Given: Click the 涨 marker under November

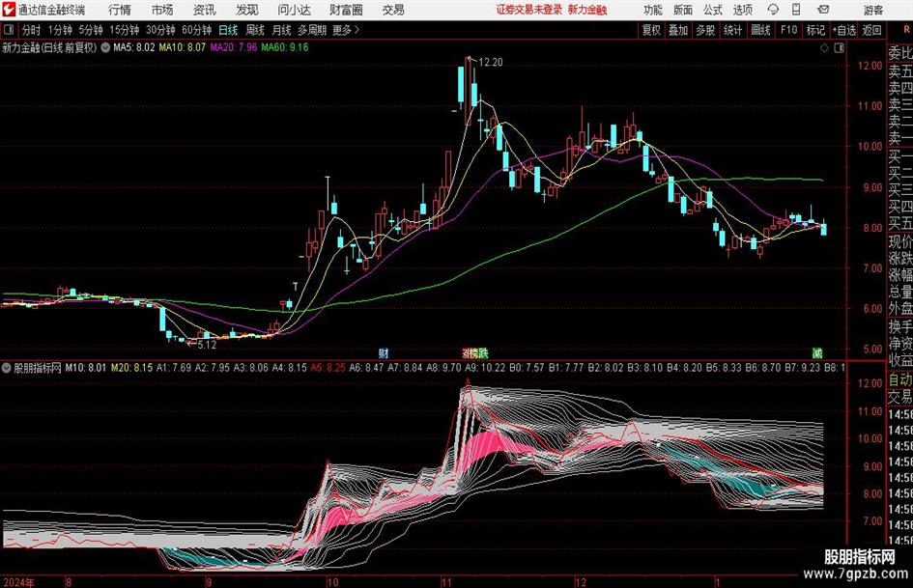Looking at the screenshot, I should [x=467, y=352].
